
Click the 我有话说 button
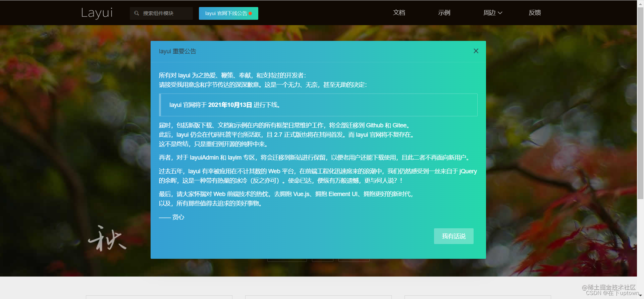[x=453, y=236]
